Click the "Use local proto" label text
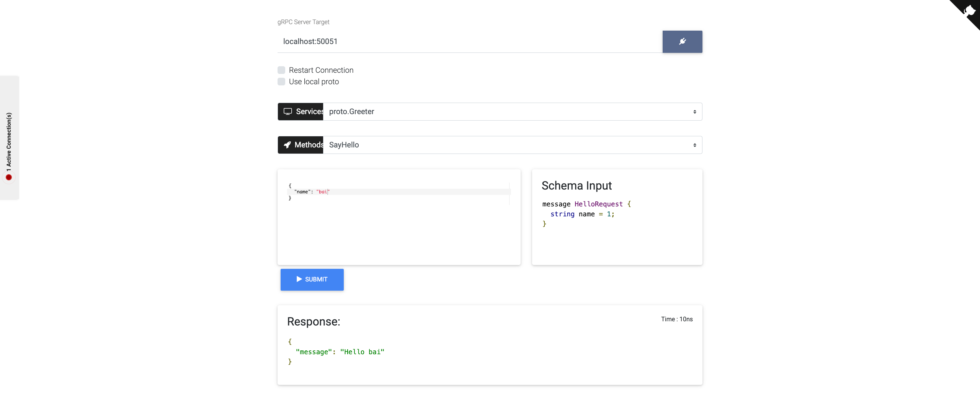Viewport: 980px width, 404px height. 314,82
